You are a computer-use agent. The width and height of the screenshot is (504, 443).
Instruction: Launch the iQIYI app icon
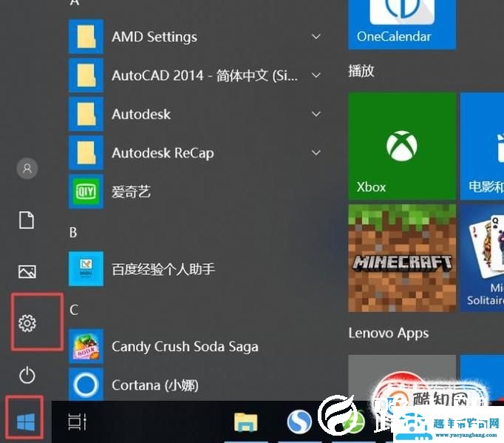coord(86,192)
